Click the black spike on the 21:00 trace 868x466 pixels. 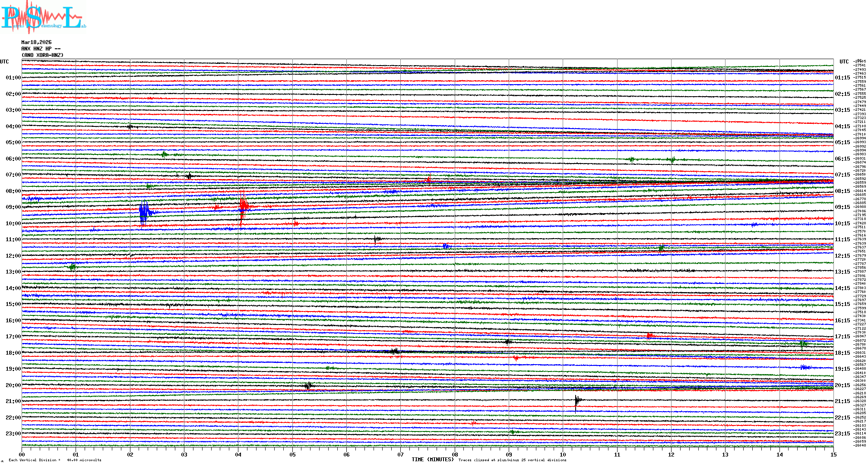pos(577,401)
